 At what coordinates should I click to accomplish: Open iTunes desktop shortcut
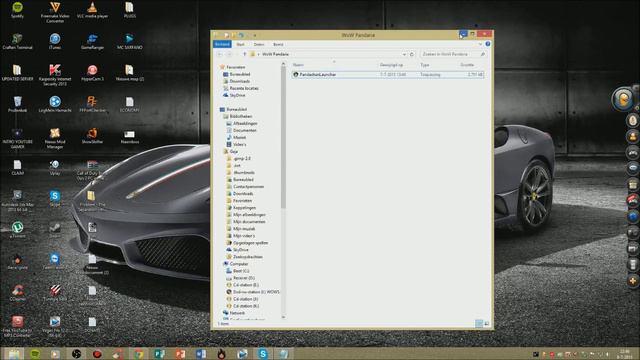[x=55, y=41]
